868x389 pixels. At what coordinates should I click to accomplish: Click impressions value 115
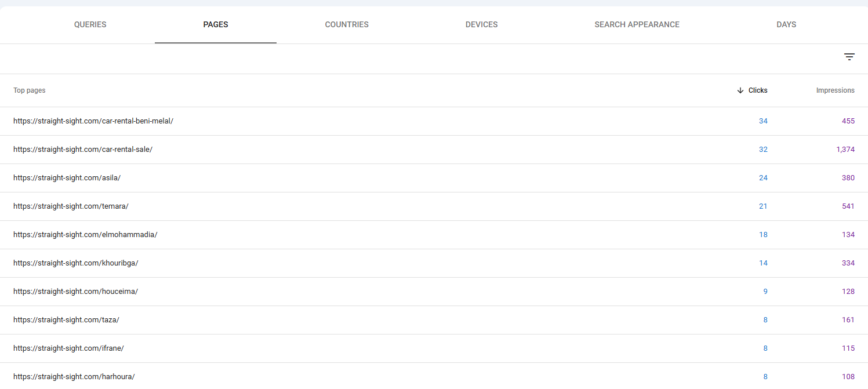click(848, 348)
